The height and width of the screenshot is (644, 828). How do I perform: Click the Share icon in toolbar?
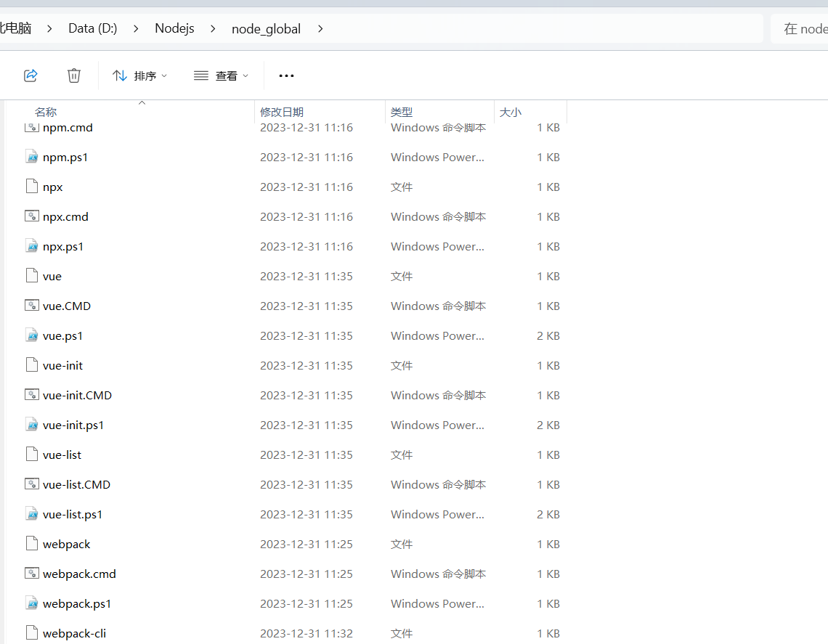click(31, 76)
